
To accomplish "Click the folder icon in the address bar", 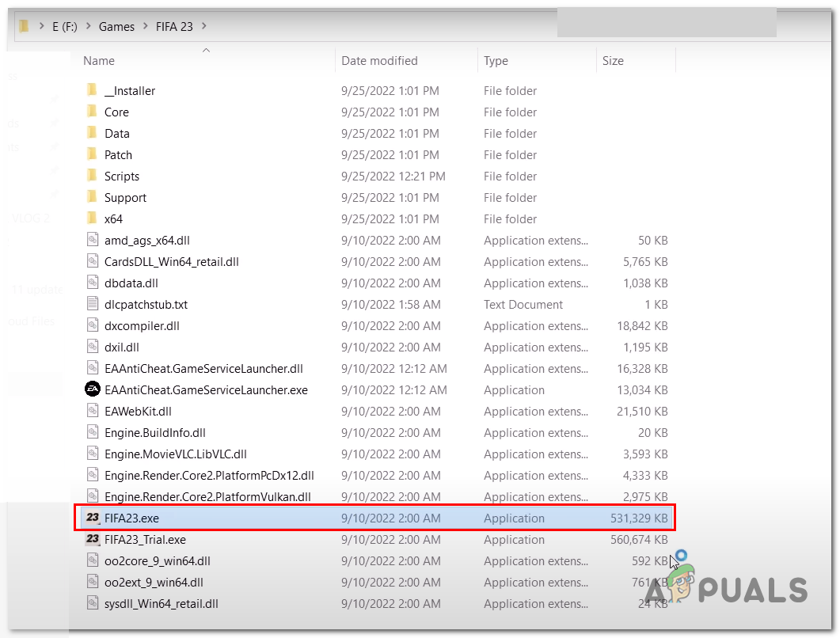I will (x=24, y=25).
